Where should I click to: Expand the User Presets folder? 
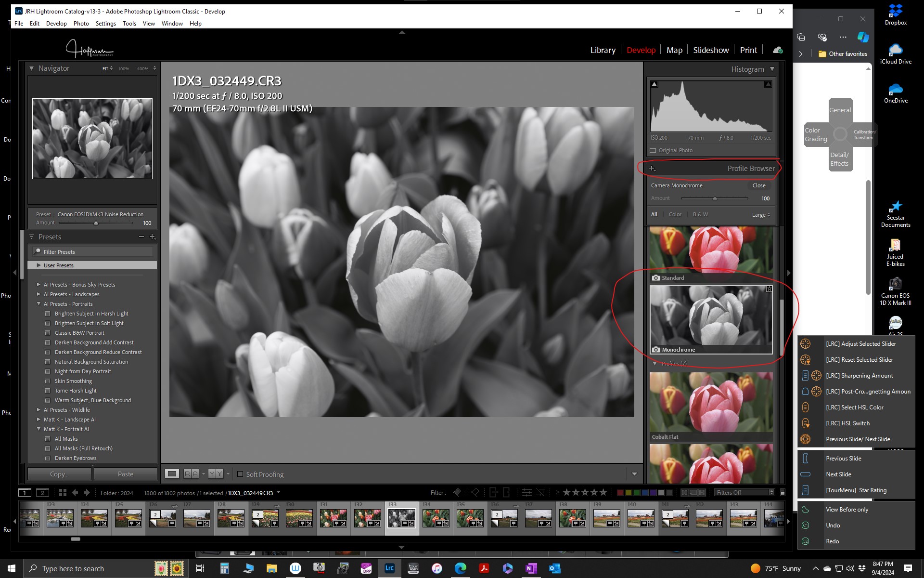tap(38, 265)
